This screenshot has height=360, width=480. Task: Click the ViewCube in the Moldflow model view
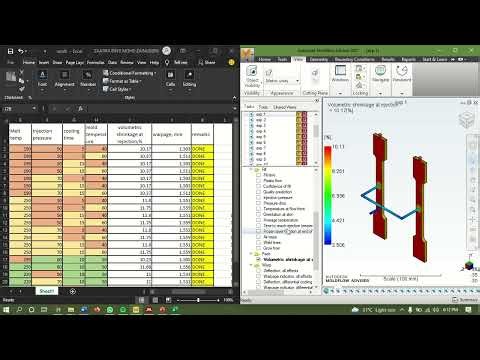[466, 120]
